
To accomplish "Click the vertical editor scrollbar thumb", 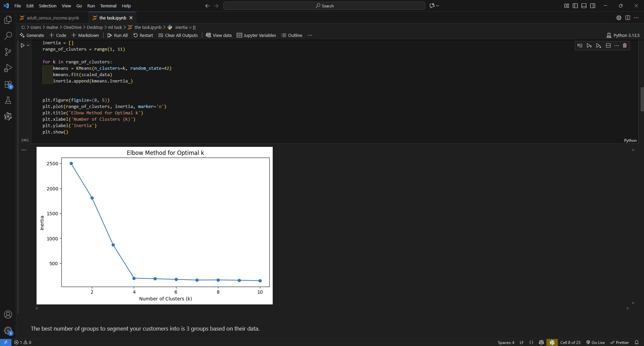I will tap(642, 99).
